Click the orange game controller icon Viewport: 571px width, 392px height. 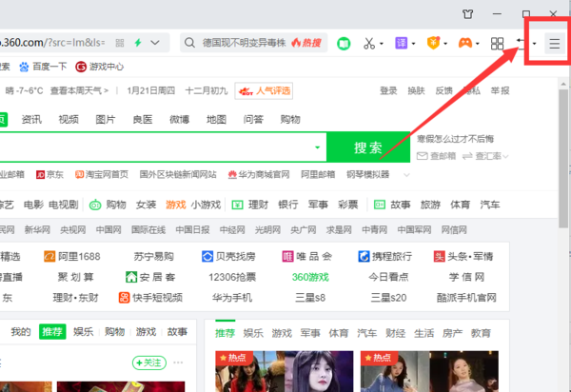coord(465,43)
